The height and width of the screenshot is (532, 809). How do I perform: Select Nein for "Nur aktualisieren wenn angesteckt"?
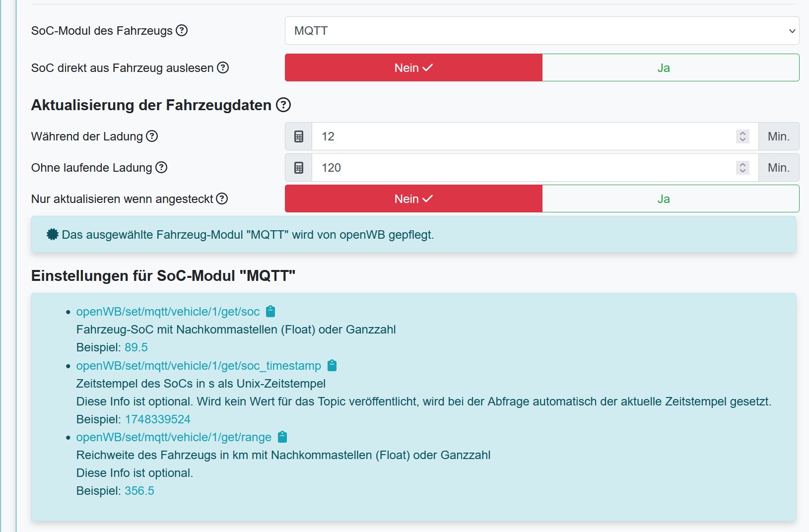(412, 199)
